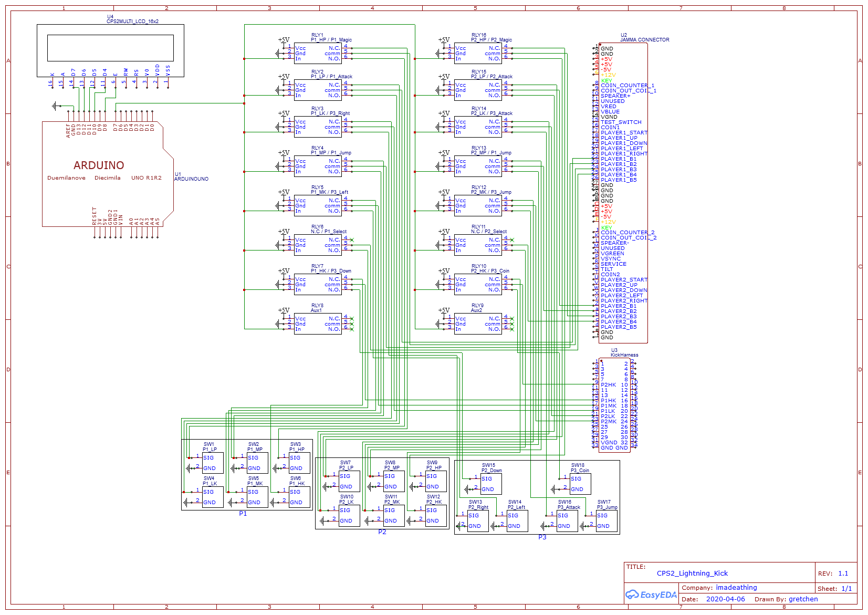Click switch SW1 P1_LP symbol
Viewport: 868px width, 615px height.
213,463
